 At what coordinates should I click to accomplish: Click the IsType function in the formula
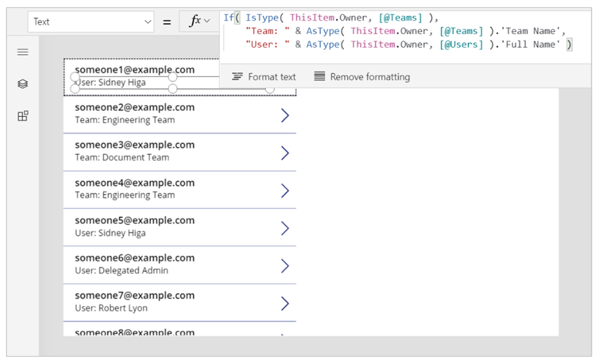[x=262, y=17]
